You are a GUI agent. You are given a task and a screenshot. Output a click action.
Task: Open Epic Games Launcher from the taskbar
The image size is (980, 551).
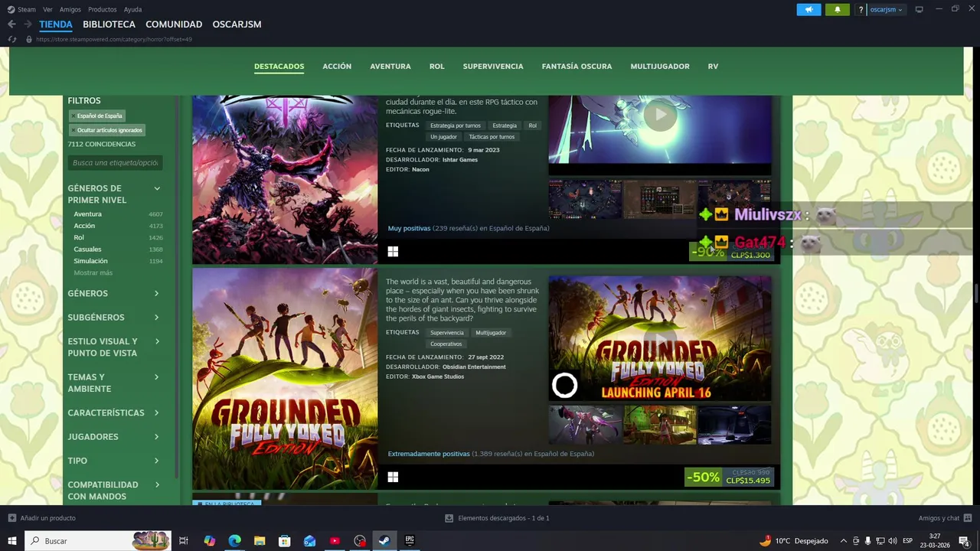[x=410, y=541]
